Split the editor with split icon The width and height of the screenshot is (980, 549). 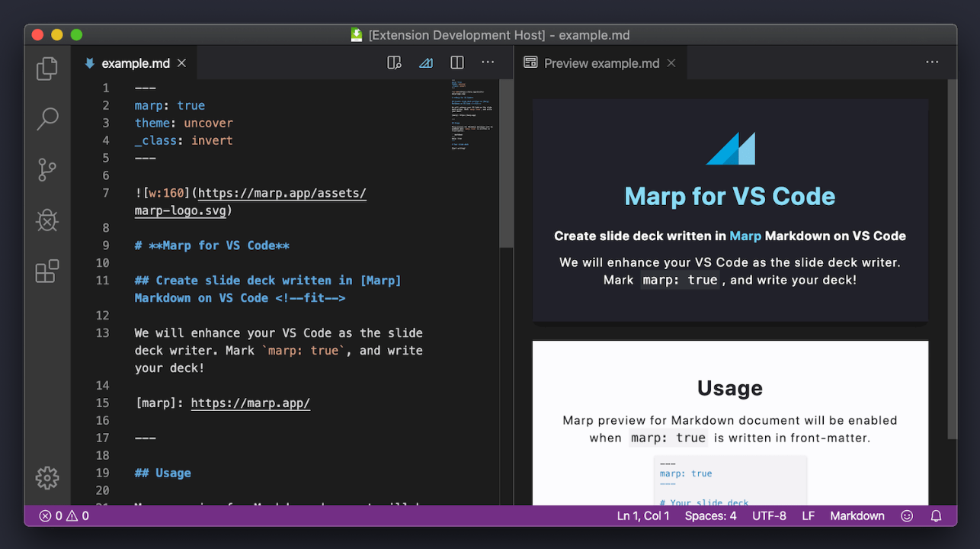point(457,63)
